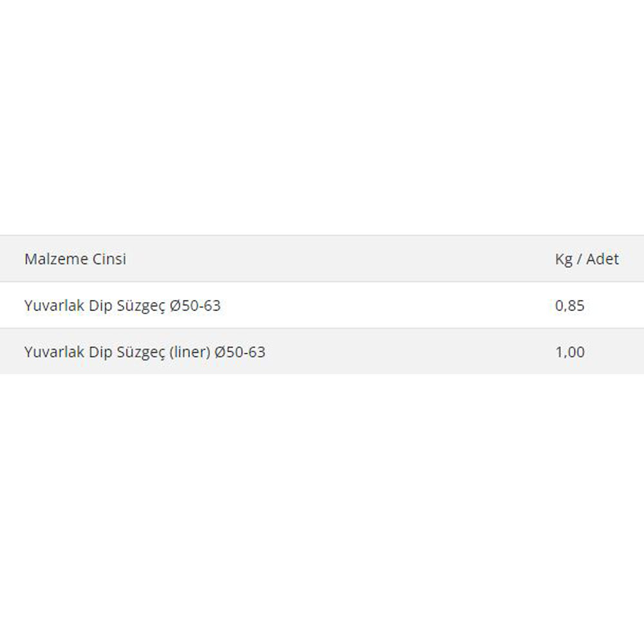Click the word Dip in liner row

pos(100,353)
